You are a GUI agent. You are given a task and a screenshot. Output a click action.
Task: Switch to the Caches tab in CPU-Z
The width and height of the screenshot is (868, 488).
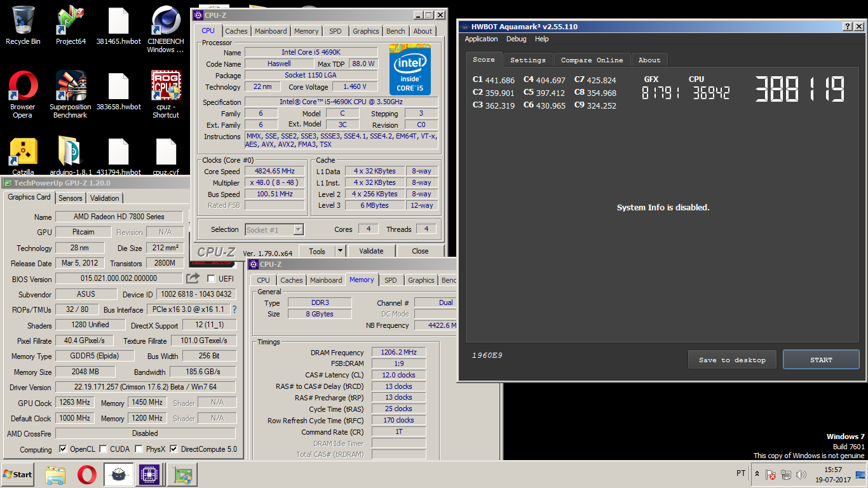pyautogui.click(x=236, y=31)
